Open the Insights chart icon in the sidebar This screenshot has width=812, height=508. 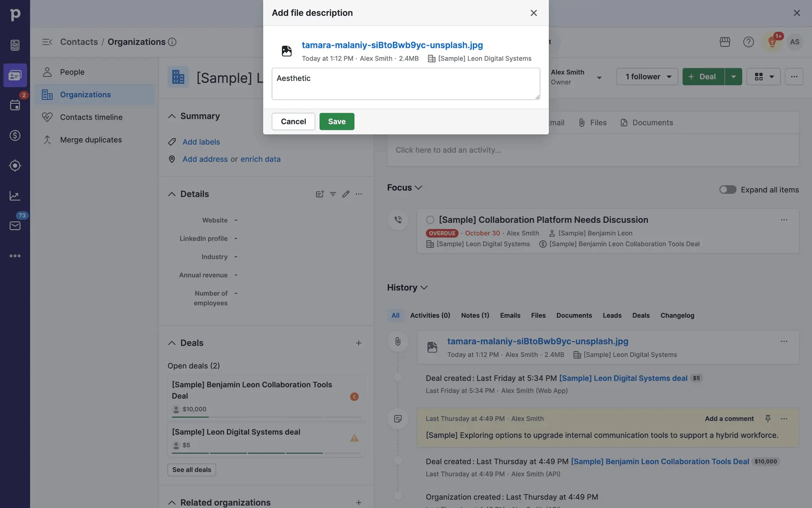coord(15,196)
